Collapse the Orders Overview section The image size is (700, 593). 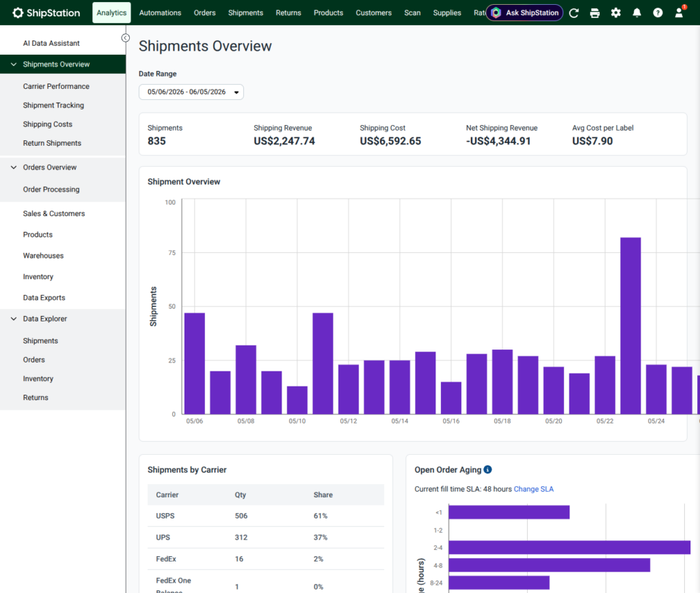click(14, 167)
